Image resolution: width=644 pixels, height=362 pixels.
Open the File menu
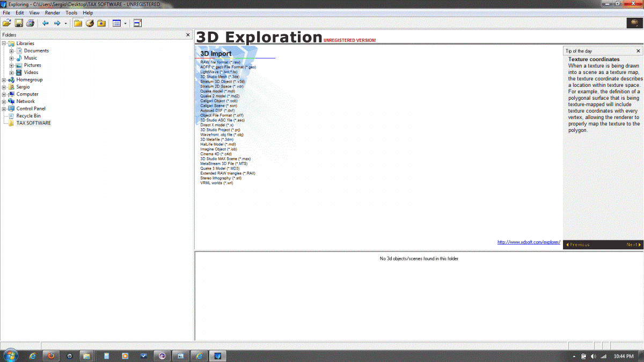(x=6, y=12)
